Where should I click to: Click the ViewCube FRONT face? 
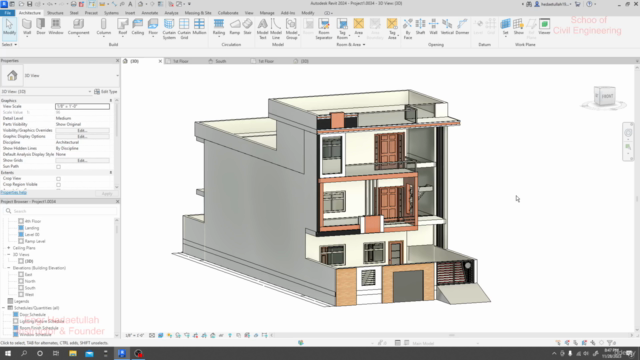[607, 96]
